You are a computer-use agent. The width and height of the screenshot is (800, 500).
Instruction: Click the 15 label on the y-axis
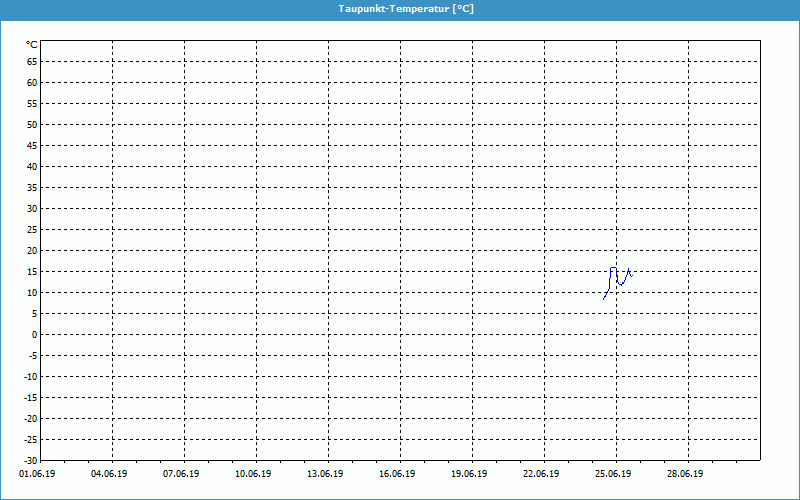(x=32, y=272)
